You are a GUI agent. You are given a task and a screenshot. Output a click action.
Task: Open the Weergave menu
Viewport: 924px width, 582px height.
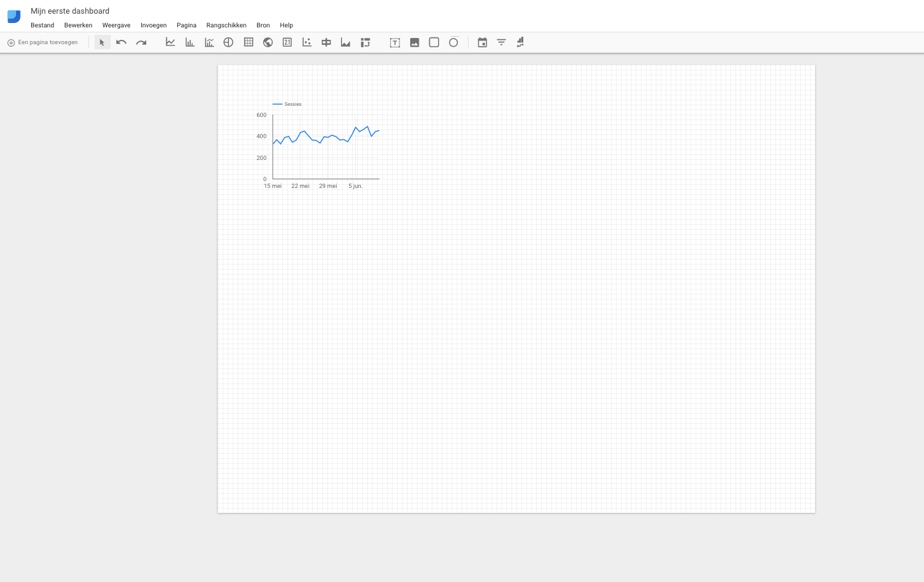pyautogui.click(x=116, y=26)
